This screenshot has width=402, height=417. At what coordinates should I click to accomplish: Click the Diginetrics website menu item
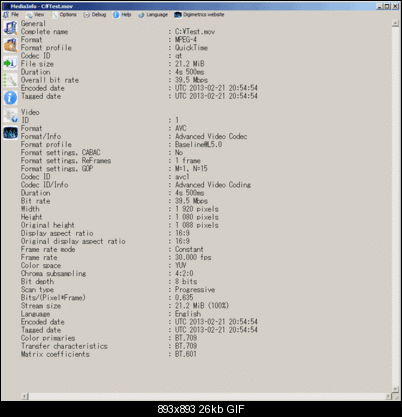pyautogui.click(x=199, y=15)
